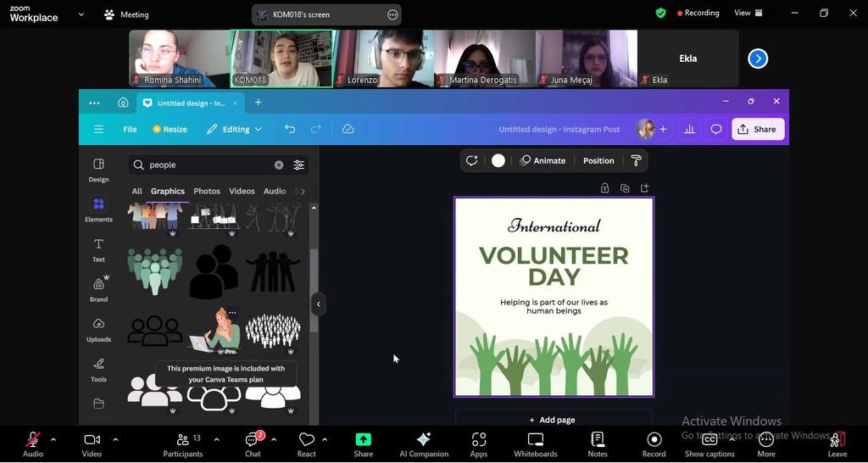
Task: Open the white background color swatch
Action: coord(498,160)
